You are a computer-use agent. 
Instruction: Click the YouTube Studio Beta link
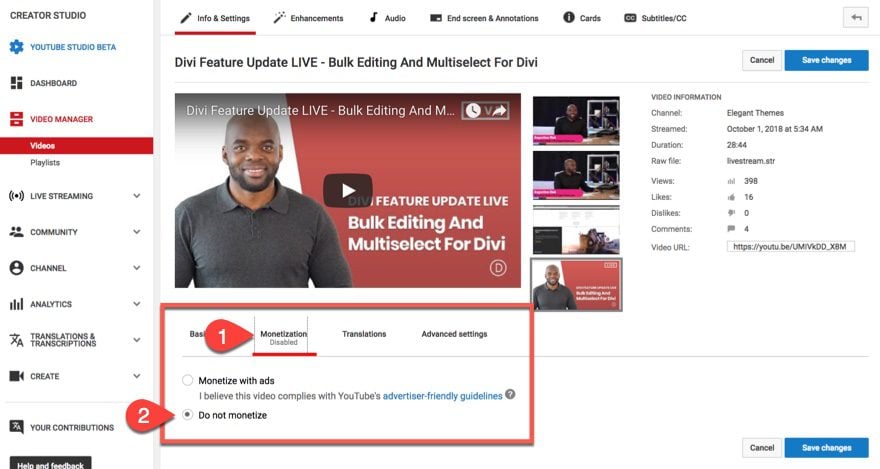click(x=73, y=47)
